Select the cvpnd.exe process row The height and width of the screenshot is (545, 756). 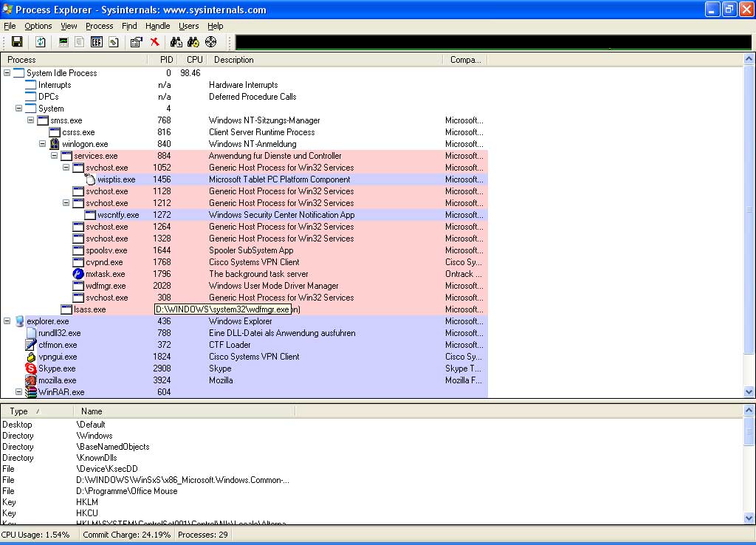pos(244,262)
